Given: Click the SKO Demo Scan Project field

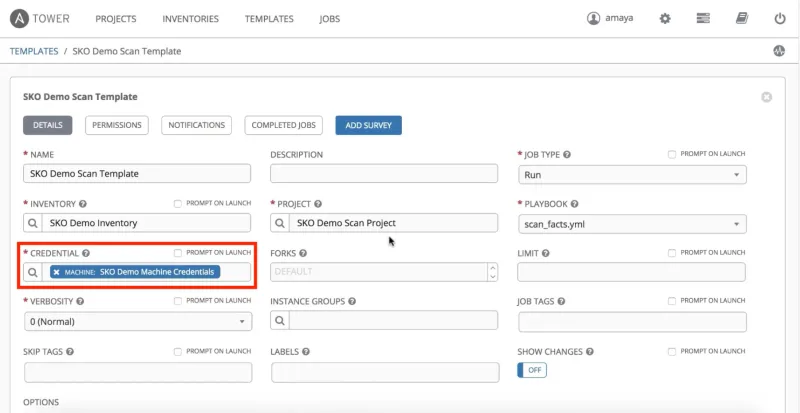Looking at the screenshot, I should [393, 223].
